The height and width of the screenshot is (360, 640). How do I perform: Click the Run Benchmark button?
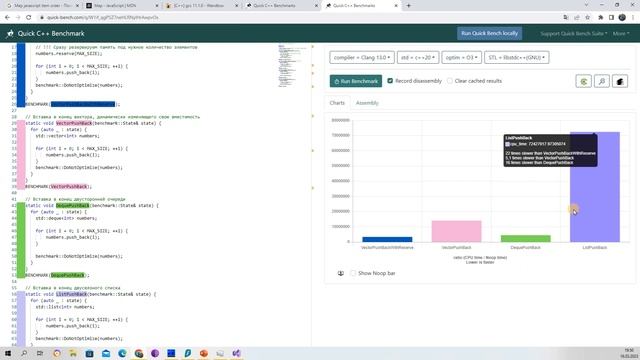tap(356, 81)
